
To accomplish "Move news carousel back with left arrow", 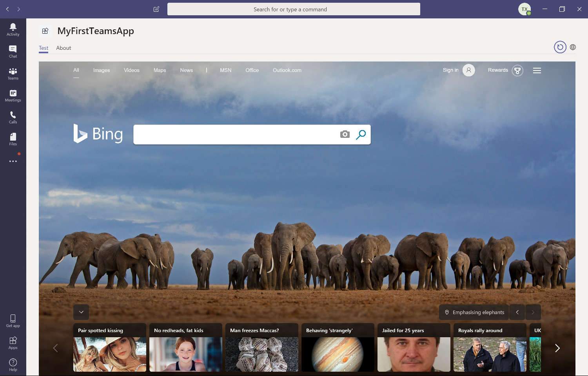I will tap(55, 348).
